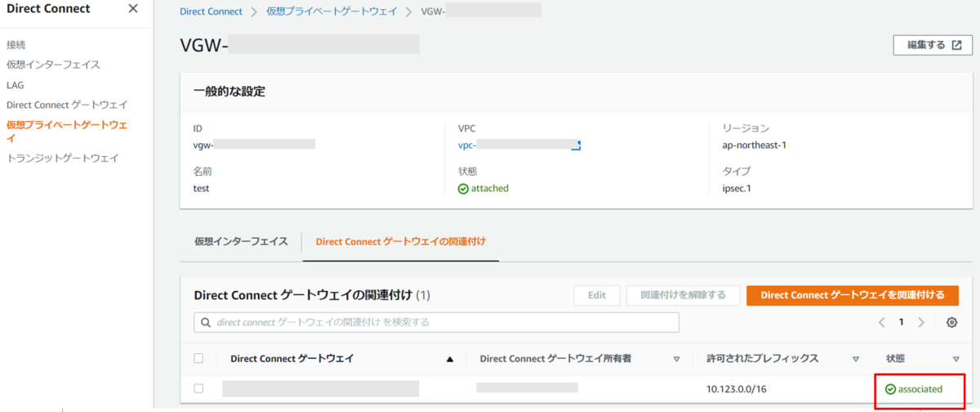Go to previous page arrow
Viewport: 980px width, 412px height.
pos(882,322)
